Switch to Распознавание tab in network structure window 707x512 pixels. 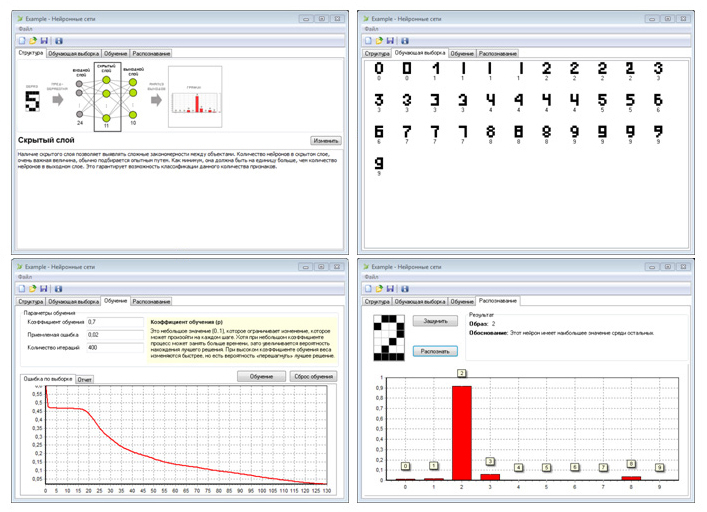coord(151,54)
